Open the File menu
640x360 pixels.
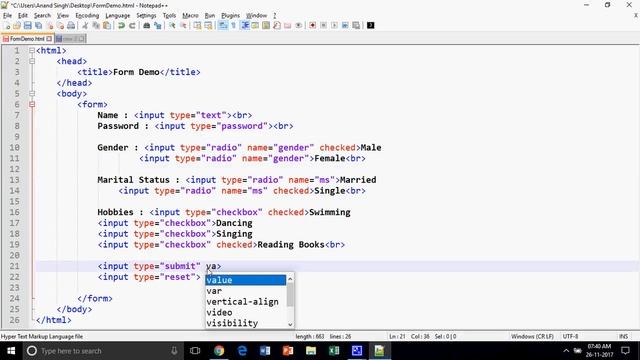pos(7,16)
